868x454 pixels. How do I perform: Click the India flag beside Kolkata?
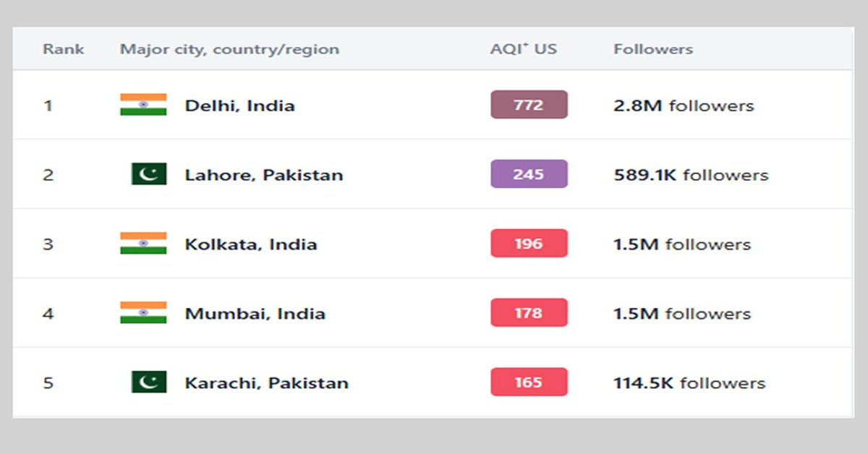(x=143, y=244)
